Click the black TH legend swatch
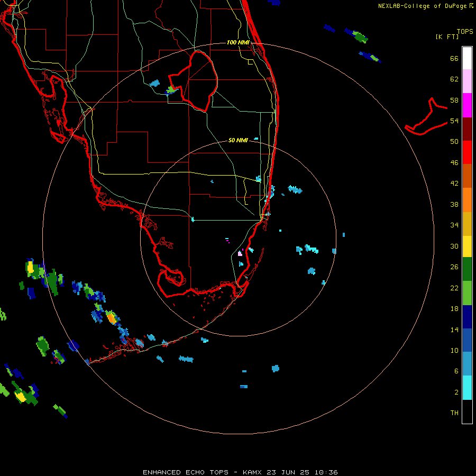Viewport: 476px width, 476px height. point(467,411)
